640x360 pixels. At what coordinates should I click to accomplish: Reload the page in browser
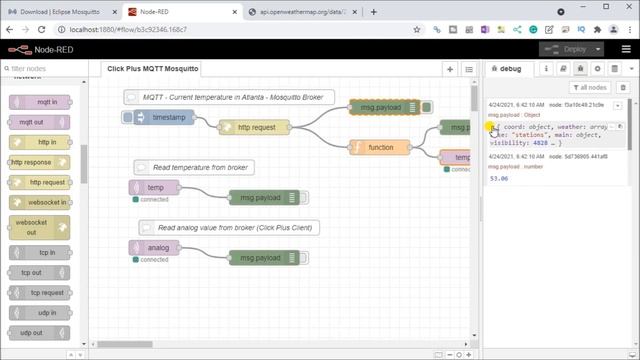[x=41, y=29]
